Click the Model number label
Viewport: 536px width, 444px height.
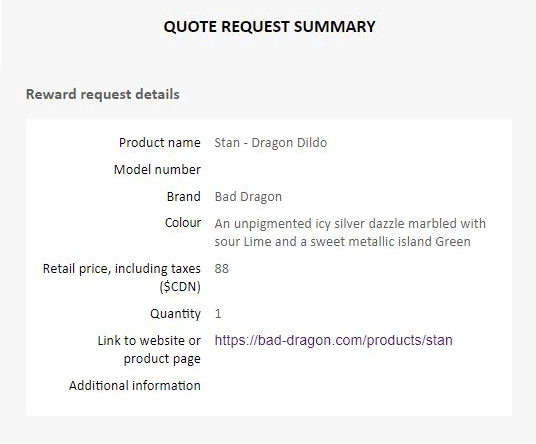[157, 170]
